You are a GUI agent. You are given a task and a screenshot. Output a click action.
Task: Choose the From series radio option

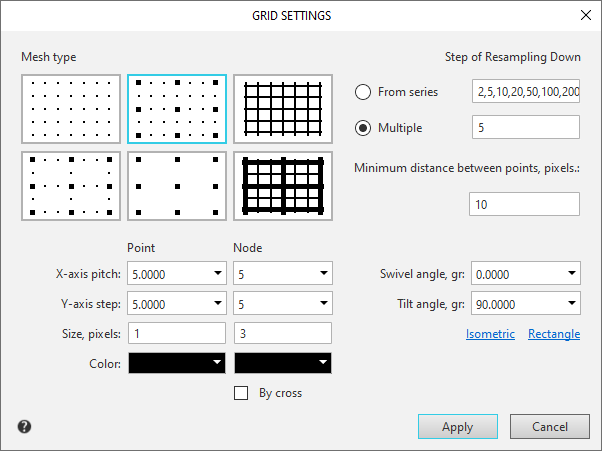click(365, 92)
